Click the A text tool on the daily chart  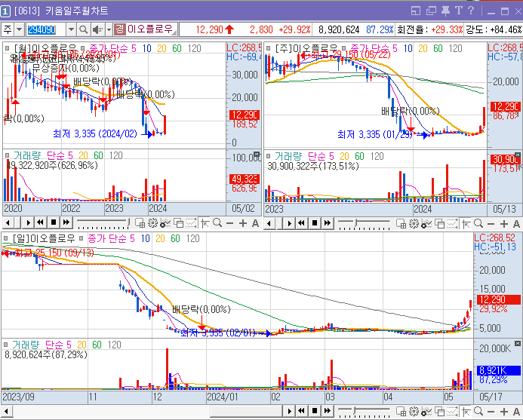[516, 412]
